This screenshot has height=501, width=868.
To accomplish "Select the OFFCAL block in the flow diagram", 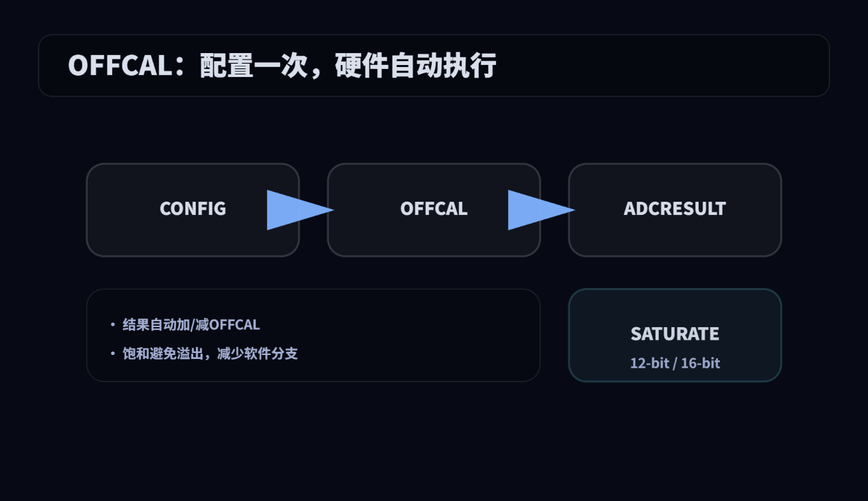I will pyautogui.click(x=434, y=208).
